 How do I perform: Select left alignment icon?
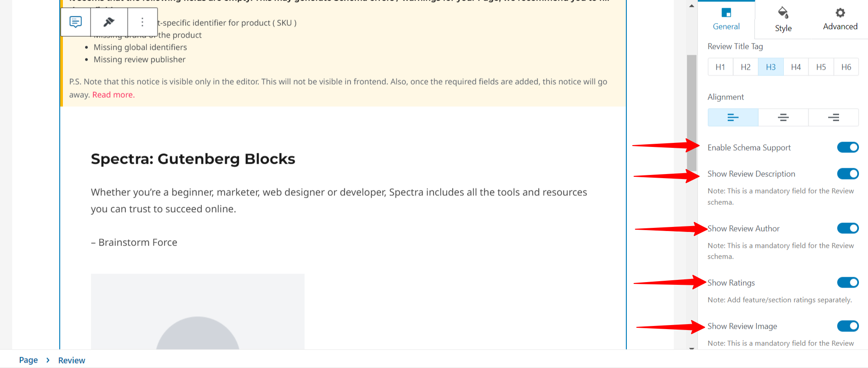click(733, 118)
